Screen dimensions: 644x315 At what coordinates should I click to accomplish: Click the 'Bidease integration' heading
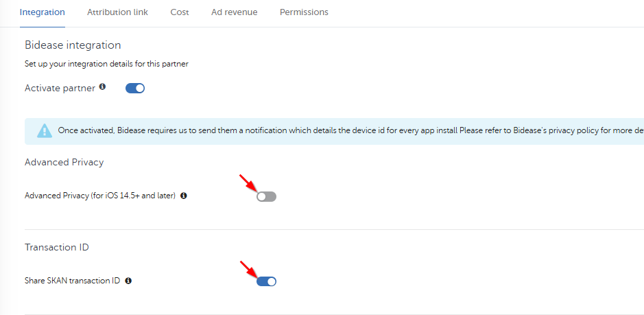(73, 45)
